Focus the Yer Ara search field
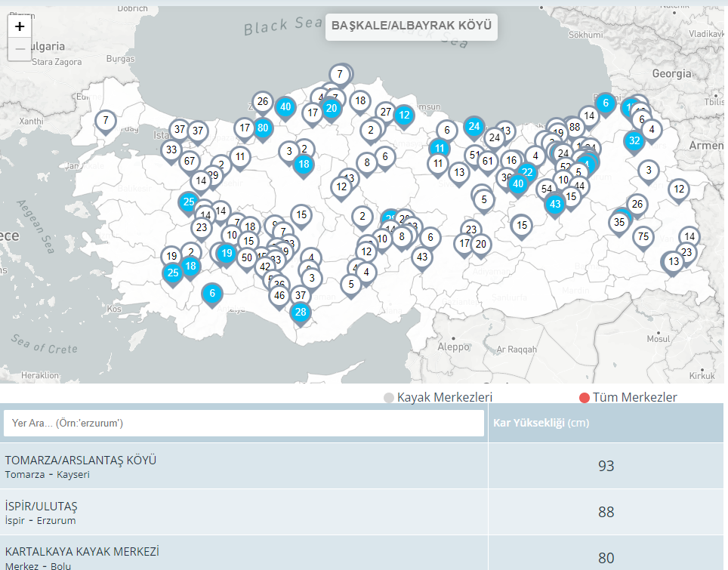This screenshot has width=728, height=570. (244, 423)
